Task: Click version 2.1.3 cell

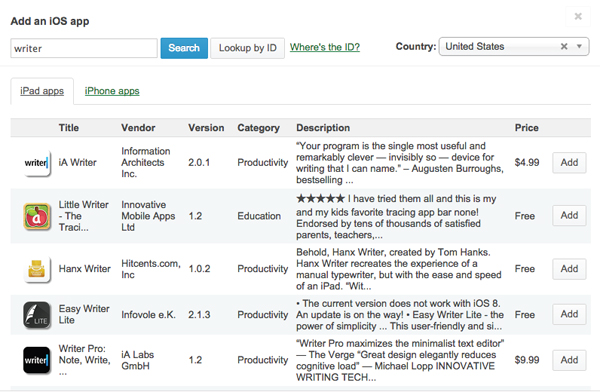Action: pos(199,315)
